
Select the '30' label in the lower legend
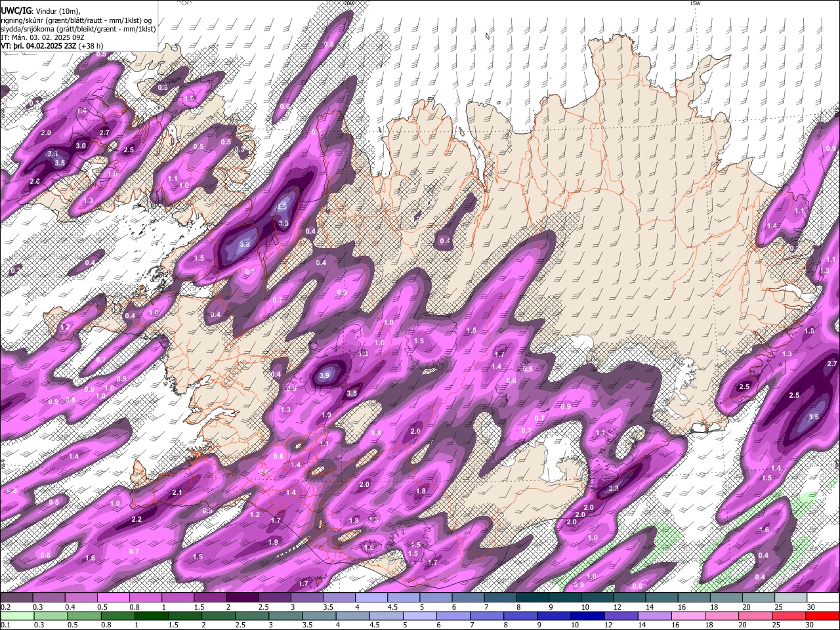point(811,625)
